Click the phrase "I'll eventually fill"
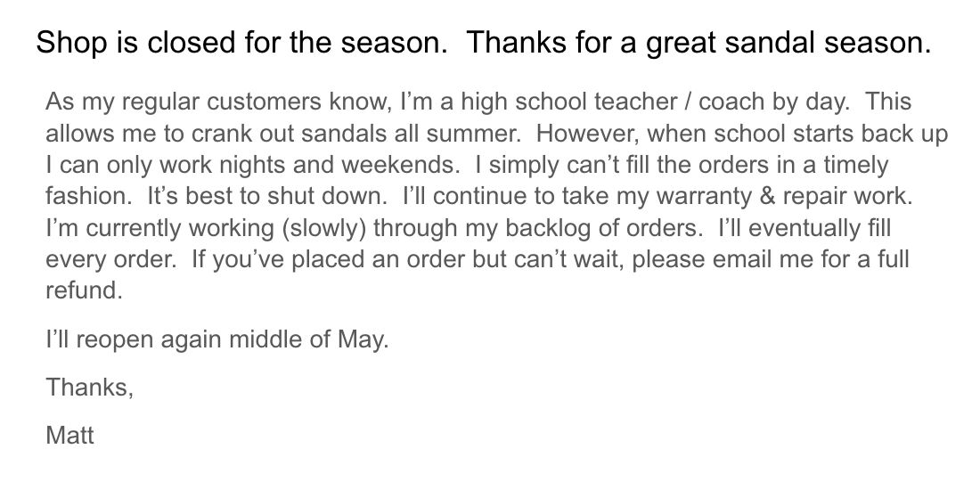The image size is (980, 490). (x=804, y=228)
